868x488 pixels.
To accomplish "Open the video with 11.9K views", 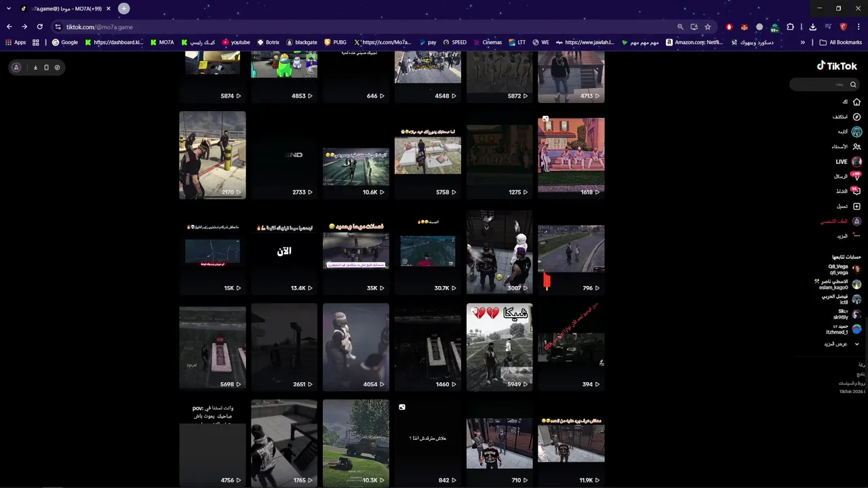I will tap(571, 443).
